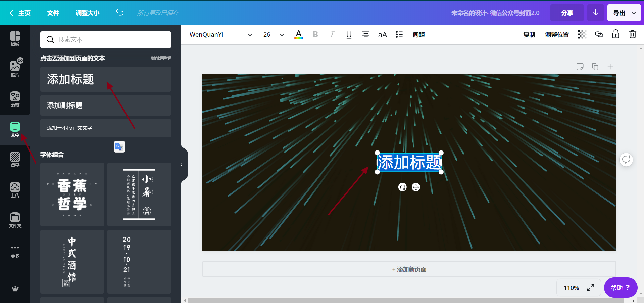
Task: Select the 2019 10 21 font combination thumbnail
Action: point(139,262)
